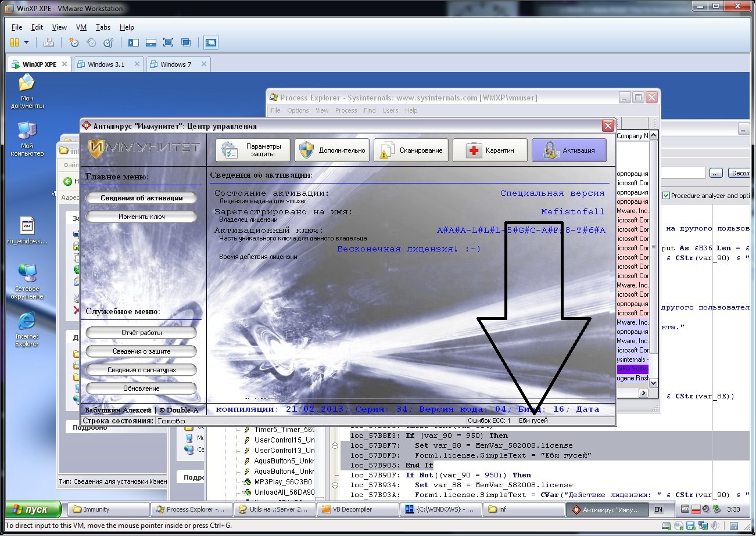756x536 pixels.
Task: Switch to the C:\WINDOWS taskbar window
Action: (x=440, y=509)
